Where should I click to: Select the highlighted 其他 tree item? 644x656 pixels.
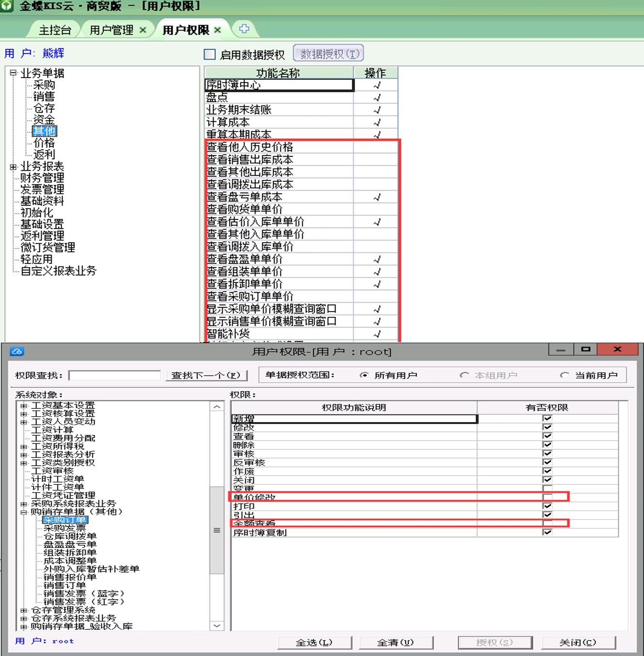point(44,131)
